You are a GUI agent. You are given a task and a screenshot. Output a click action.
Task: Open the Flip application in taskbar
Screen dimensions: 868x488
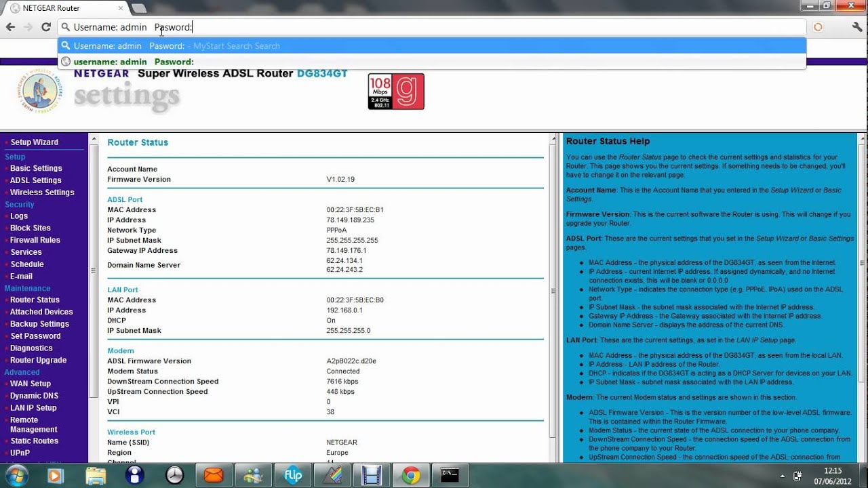[292, 476]
